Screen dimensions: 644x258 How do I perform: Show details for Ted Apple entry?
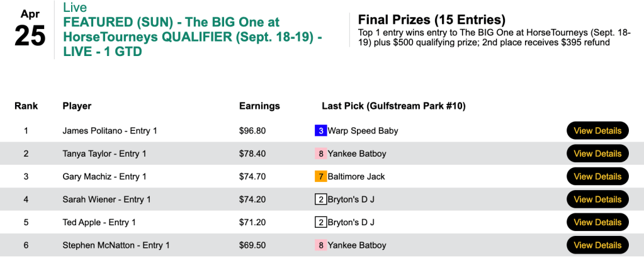coord(597,222)
